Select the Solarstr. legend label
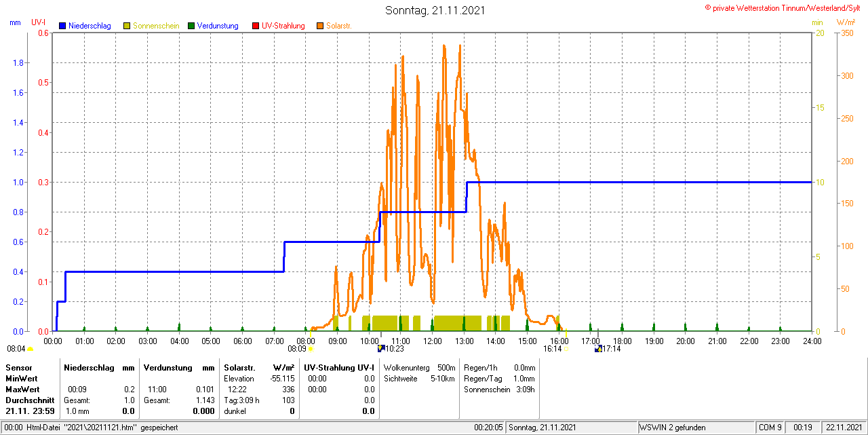868x435 pixels. [338, 26]
